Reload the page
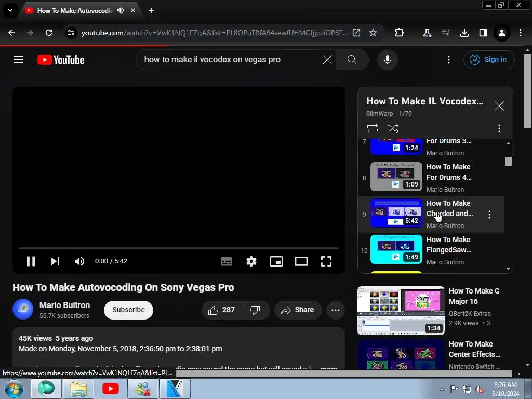The width and height of the screenshot is (532, 399). (x=49, y=33)
